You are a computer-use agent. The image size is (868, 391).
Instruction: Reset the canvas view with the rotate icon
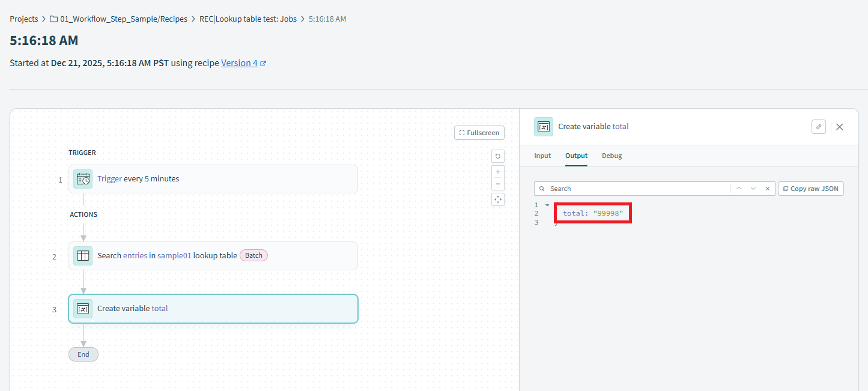pos(498,156)
